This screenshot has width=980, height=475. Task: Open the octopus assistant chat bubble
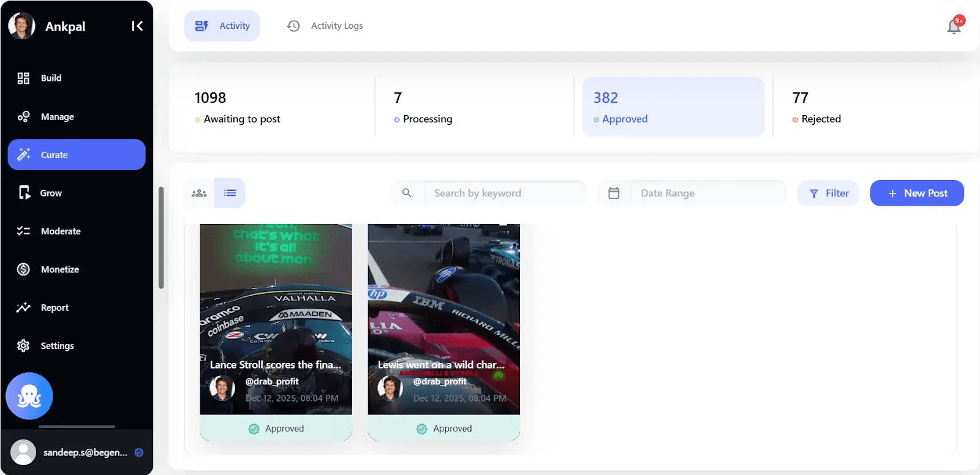point(29,396)
